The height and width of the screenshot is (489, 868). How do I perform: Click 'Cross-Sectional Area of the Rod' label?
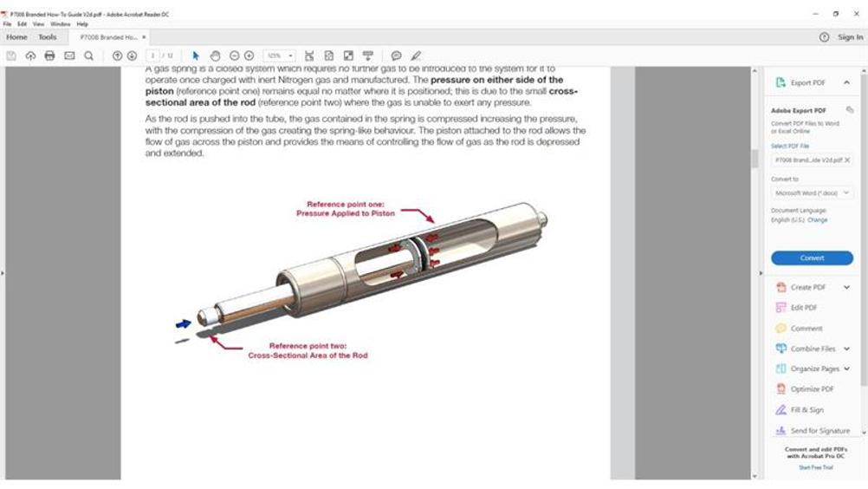point(308,355)
